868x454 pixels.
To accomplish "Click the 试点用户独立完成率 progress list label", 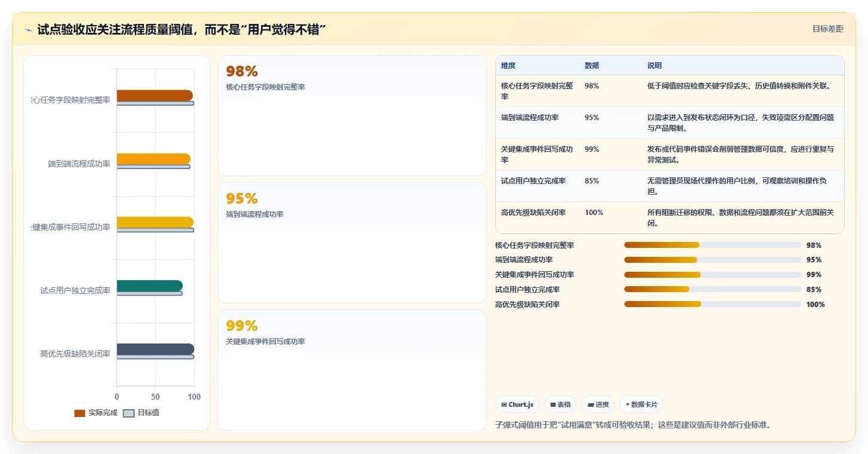I will point(527,290).
